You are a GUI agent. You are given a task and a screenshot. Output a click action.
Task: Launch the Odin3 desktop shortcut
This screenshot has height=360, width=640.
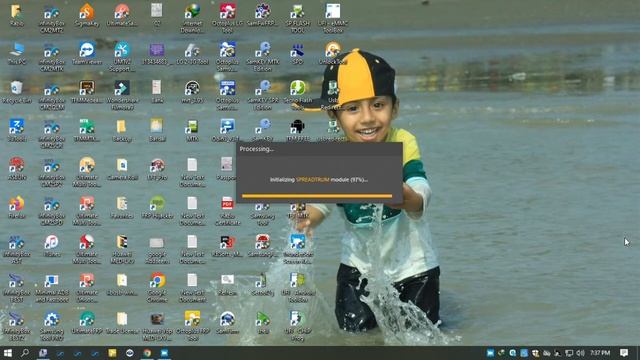(x=227, y=130)
